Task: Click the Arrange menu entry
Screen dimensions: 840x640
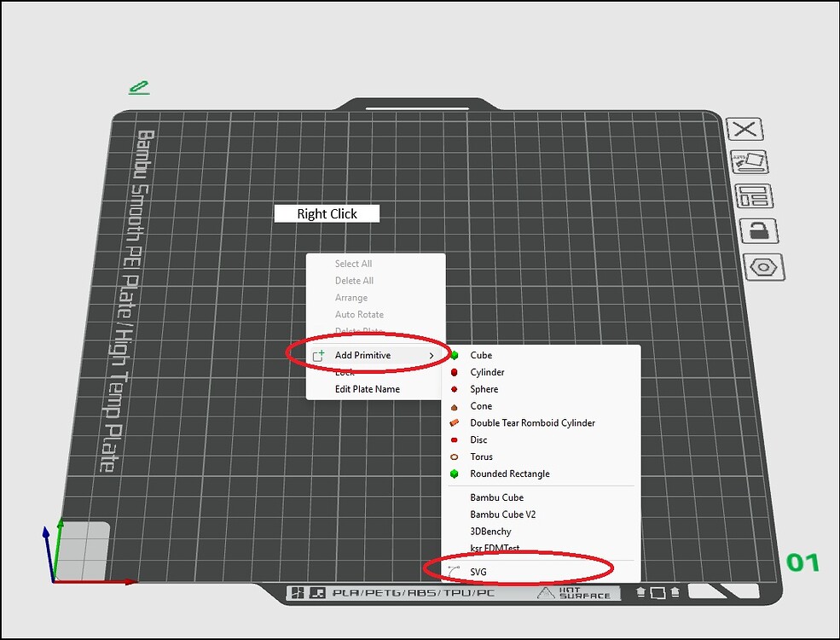Action: pos(350,298)
